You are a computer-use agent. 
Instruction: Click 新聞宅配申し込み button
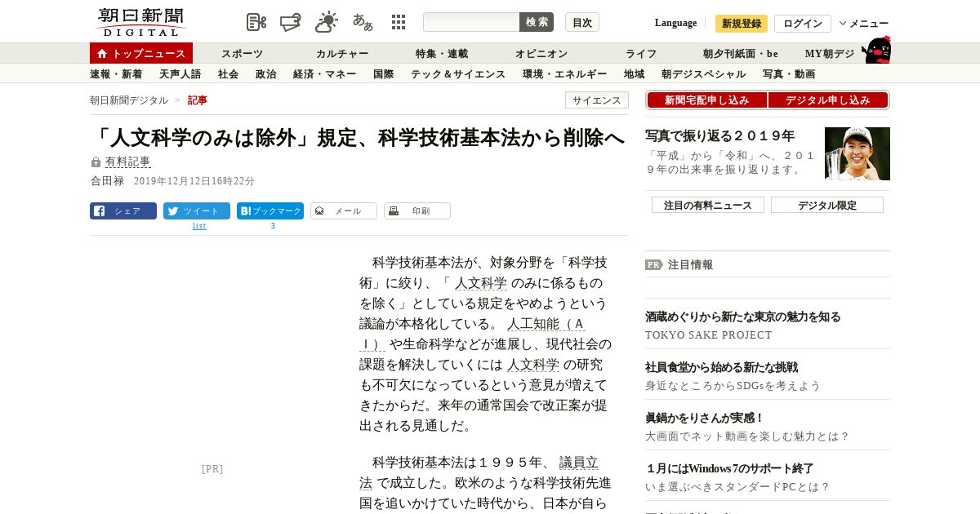707,100
